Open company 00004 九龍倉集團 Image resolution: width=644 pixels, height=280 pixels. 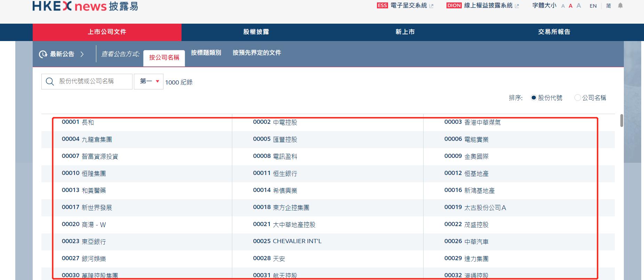87,139
